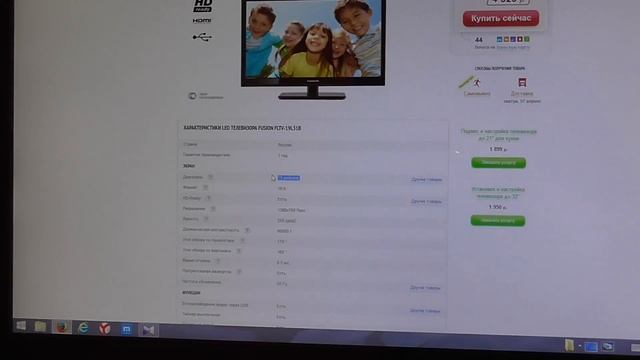Screen dimensions: 640x360
Task: Open the TV product photo
Action: (313, 49)
